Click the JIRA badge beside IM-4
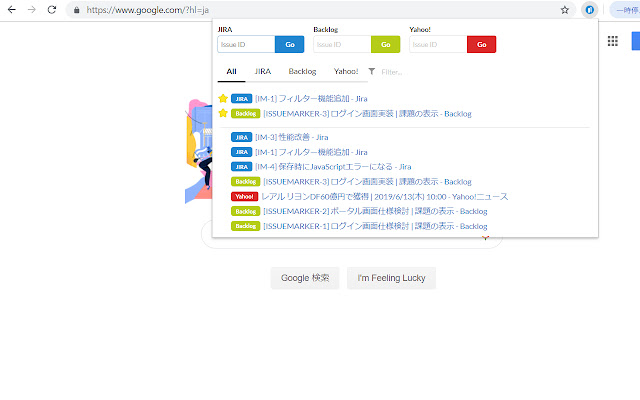The image size is (640, 400). 241,167
